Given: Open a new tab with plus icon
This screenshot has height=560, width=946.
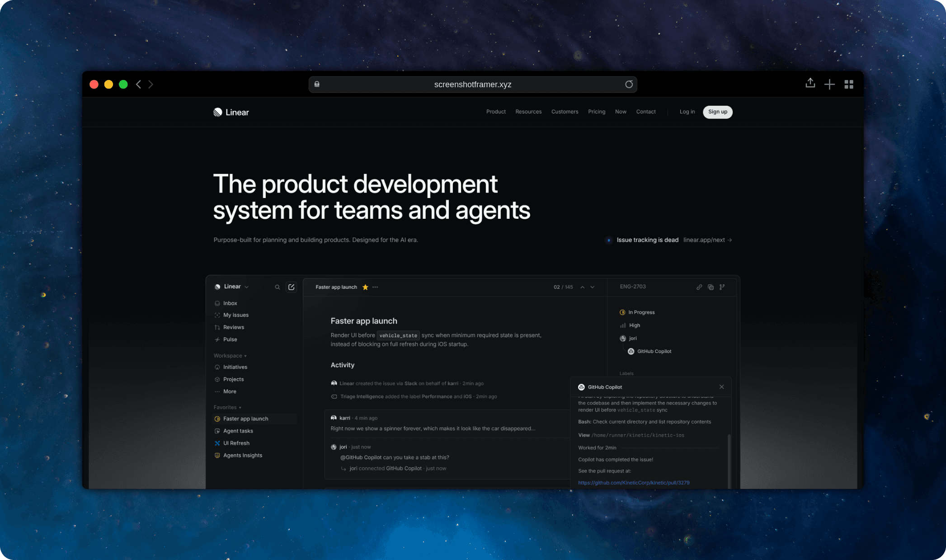Looking at the screenshot, I should point(829,85).
